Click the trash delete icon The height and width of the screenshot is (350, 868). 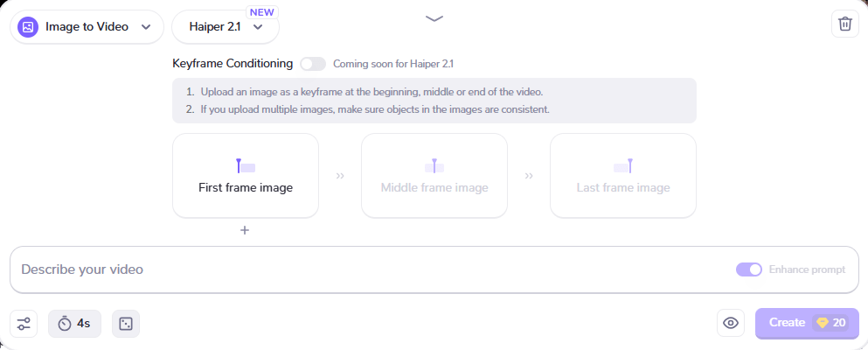click(844, 24)
